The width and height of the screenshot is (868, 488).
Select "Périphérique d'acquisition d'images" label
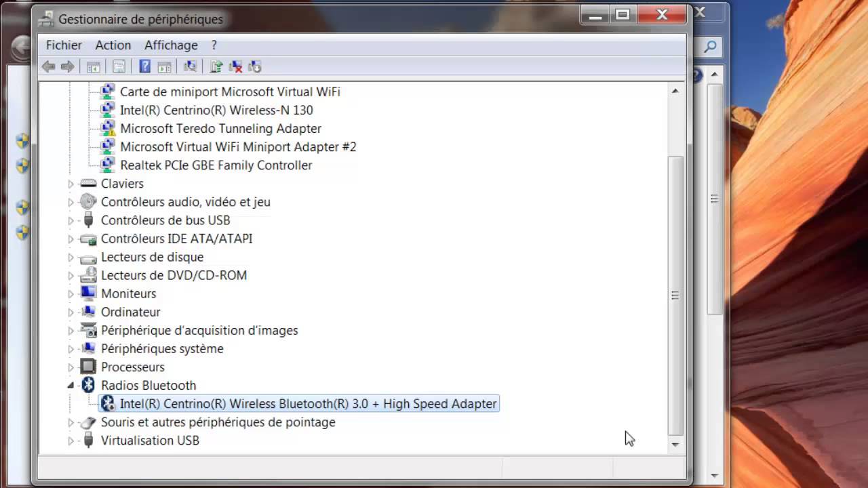(199, 330)
